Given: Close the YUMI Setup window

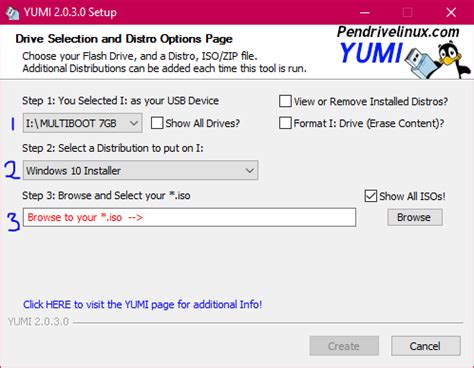Looking at the screenshot, I should (451, 13).
